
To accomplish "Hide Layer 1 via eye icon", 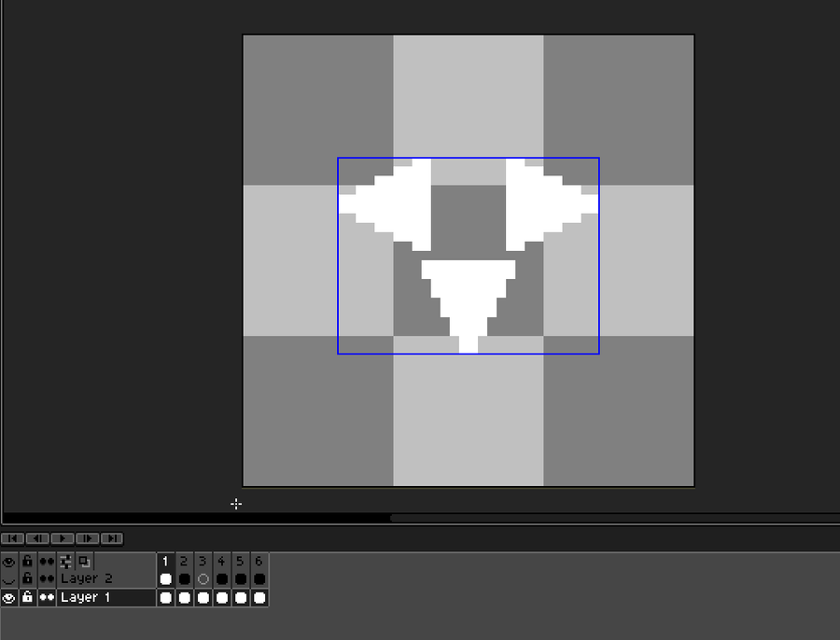I will [x=9, y=598].
